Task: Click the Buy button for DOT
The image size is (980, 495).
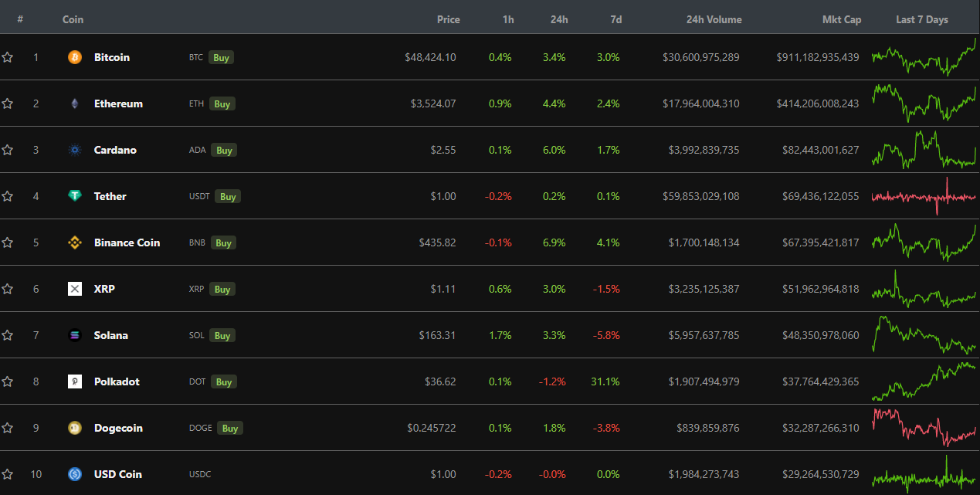Action: 224,381
